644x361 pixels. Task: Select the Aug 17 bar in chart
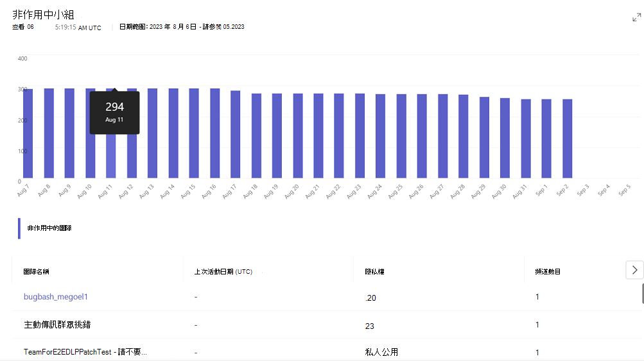click(236, 135)
